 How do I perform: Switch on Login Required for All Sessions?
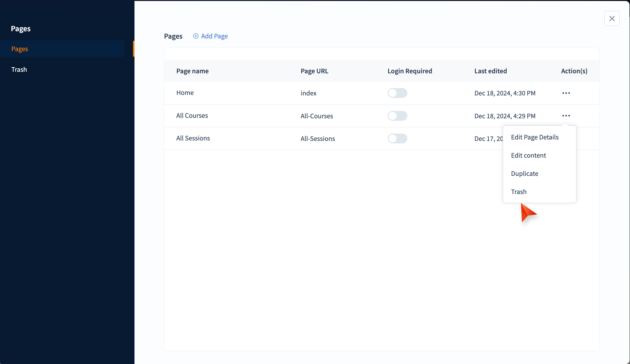[397, 138]
